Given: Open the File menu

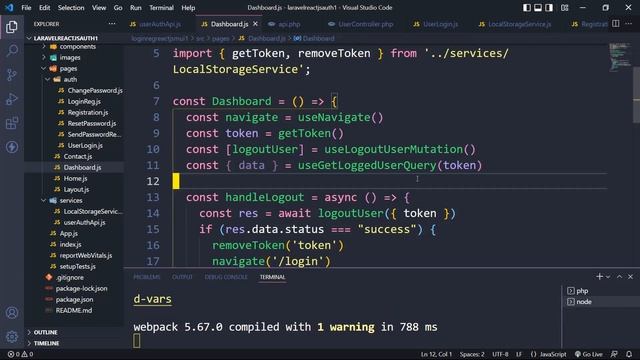Looking at the screenshot, I should [x=26, y=8].
